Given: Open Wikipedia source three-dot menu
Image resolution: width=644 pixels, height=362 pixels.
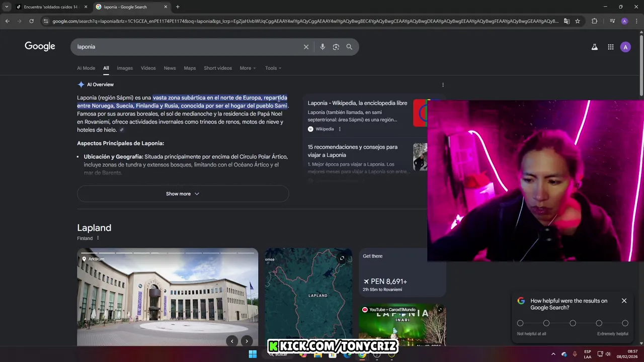Looking at the screenshot, I should 340,129.
